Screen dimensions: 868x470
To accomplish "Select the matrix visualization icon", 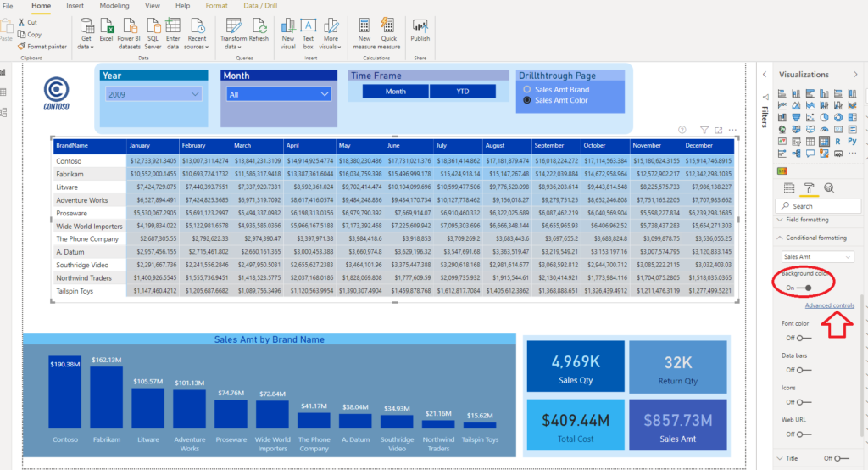I will [824, 142].
